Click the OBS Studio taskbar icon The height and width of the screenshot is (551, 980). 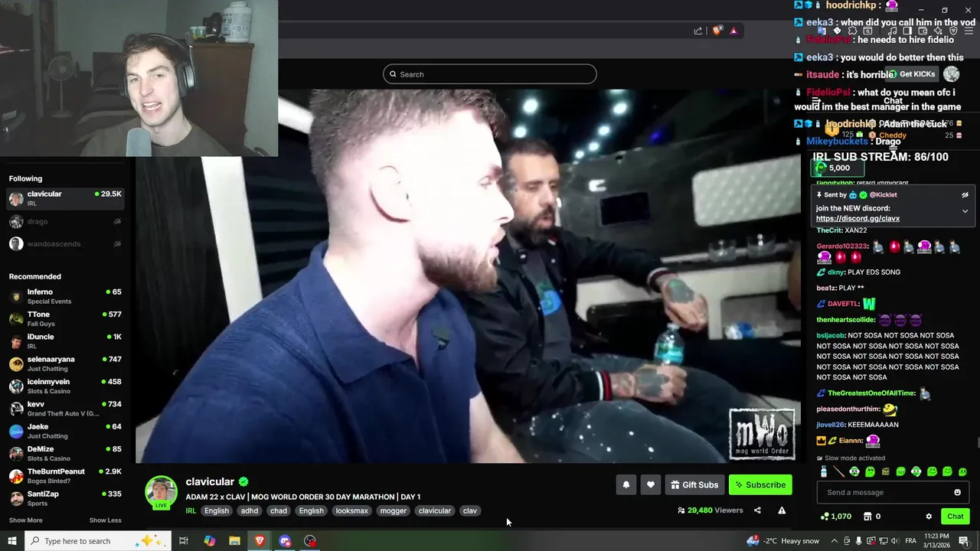pos(310,541)
